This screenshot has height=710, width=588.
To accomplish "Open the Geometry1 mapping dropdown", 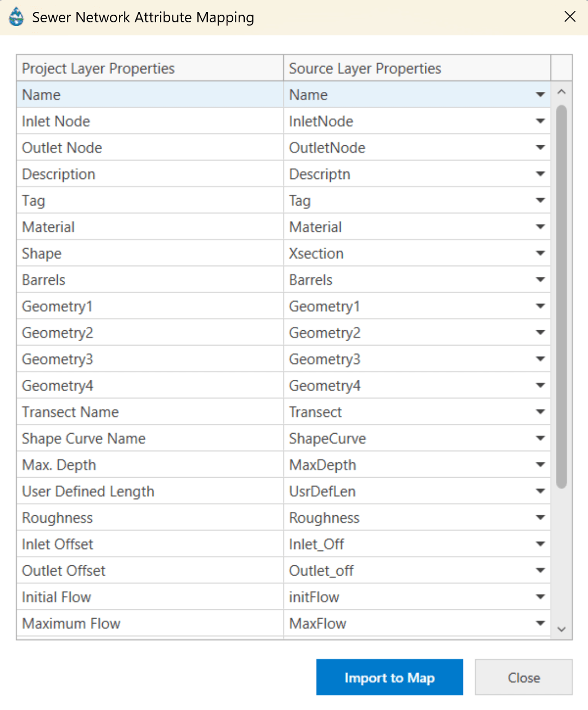I will pyautogui.click(x=540, y=306).
